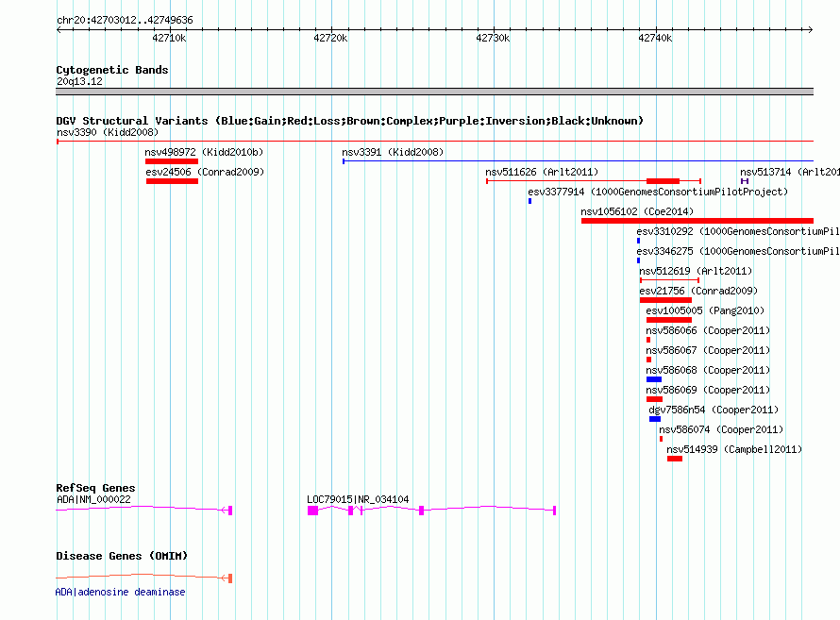Image resolution: width=840 pixels, height=620 pixels.
Task: Click the nsv511626 (Arlt2011) variant label
Action: [542, 172]
